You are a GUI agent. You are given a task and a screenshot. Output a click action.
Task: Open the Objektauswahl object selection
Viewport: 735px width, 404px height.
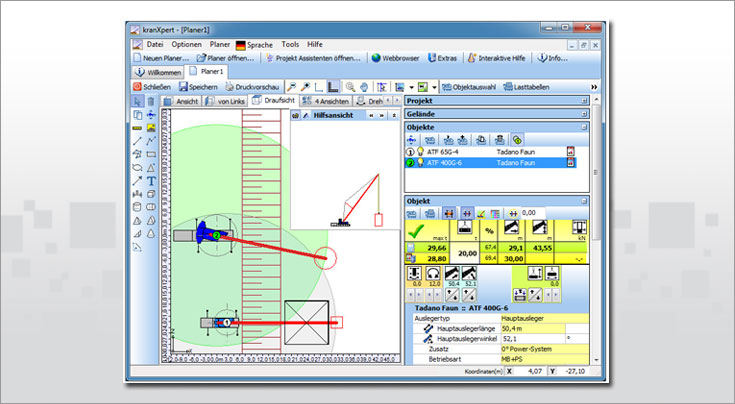(469, 87)
